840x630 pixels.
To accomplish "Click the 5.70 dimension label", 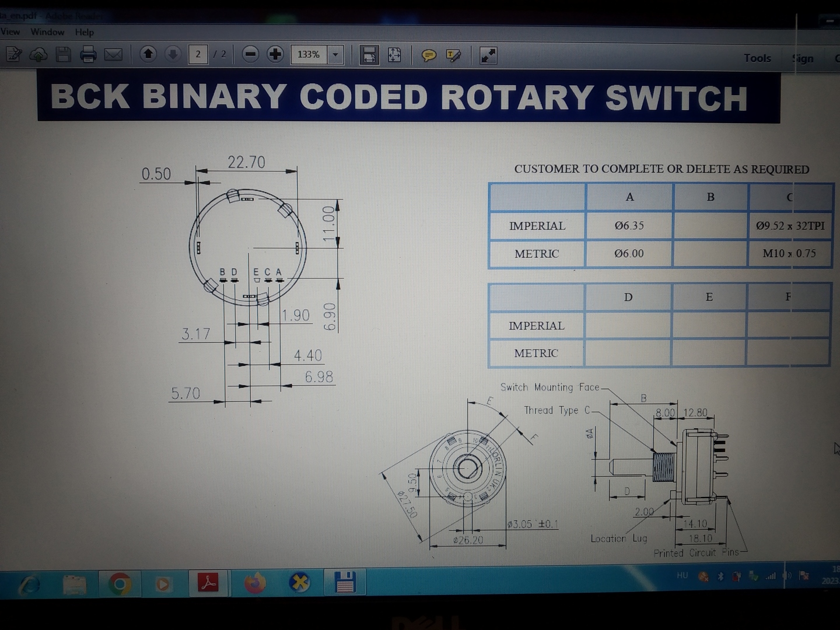I will (185, 393).
